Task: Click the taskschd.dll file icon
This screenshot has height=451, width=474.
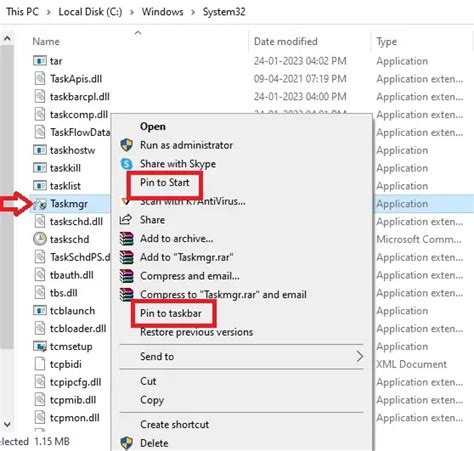Action: point(40,221)
